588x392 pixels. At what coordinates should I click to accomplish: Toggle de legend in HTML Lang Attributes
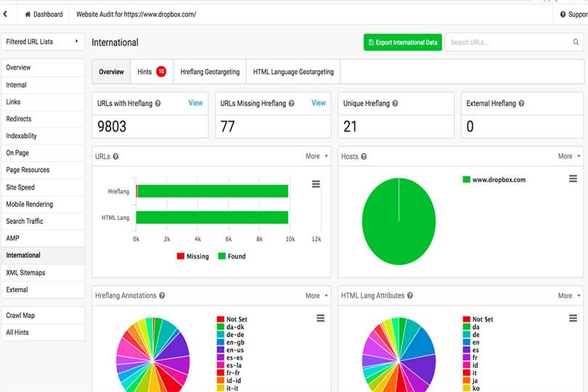click(x=471, y=335)
